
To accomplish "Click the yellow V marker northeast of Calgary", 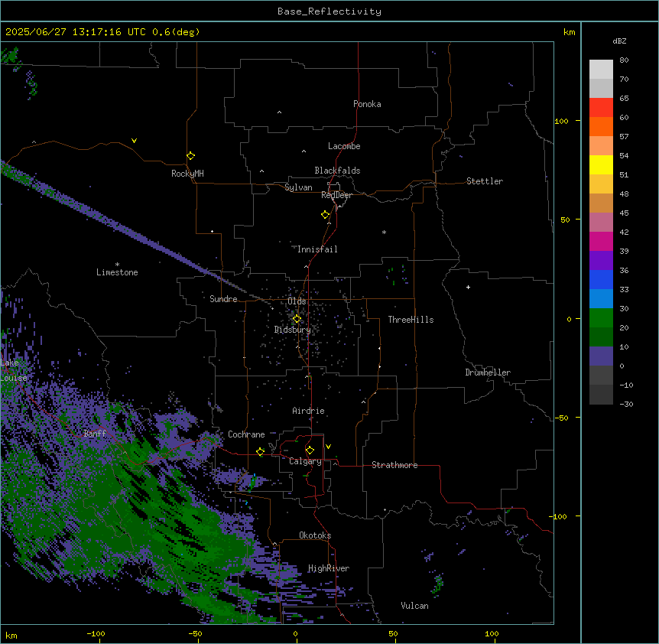I will (328, 447).
